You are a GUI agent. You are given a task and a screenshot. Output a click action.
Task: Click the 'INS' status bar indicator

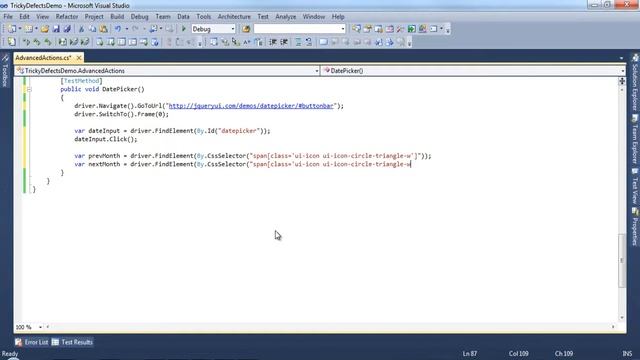(627, 353)
